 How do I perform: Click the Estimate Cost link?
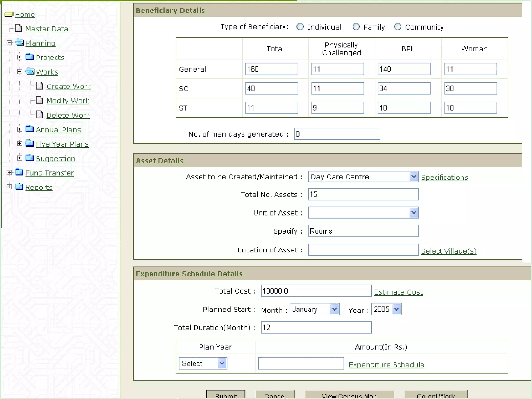tap(398, 292)
